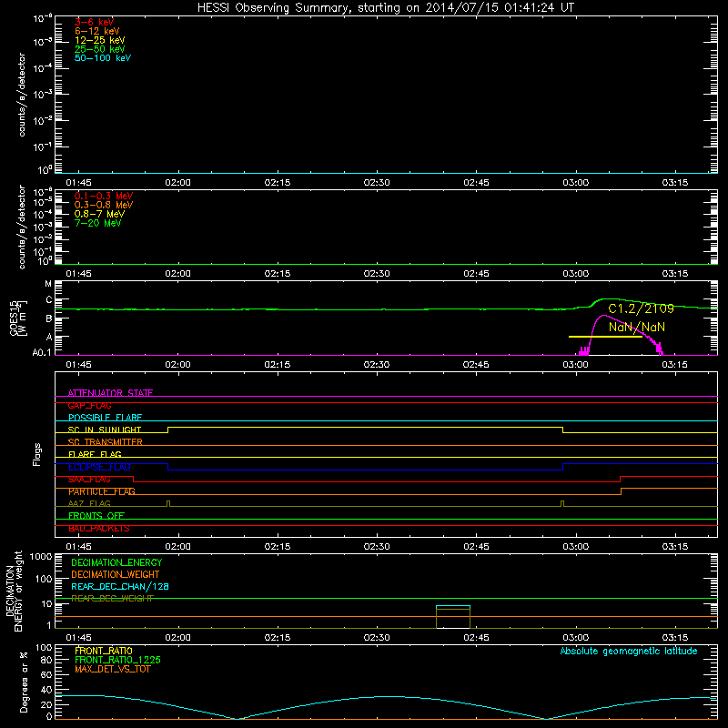This screenshot has width=728, height=728.
Task: Click the MAX_DET_VS_TOT legend label
Action: (112, 669)
